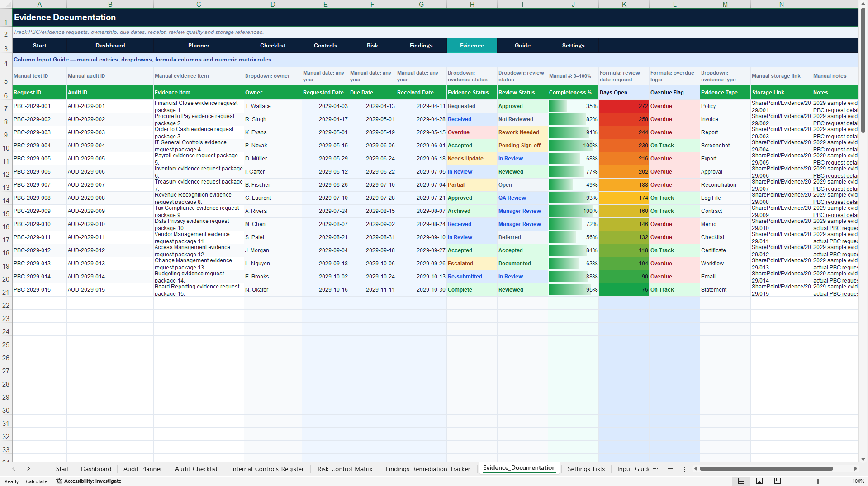
Task: Select review status QA Review cell
Action: [x=522, y=198]
